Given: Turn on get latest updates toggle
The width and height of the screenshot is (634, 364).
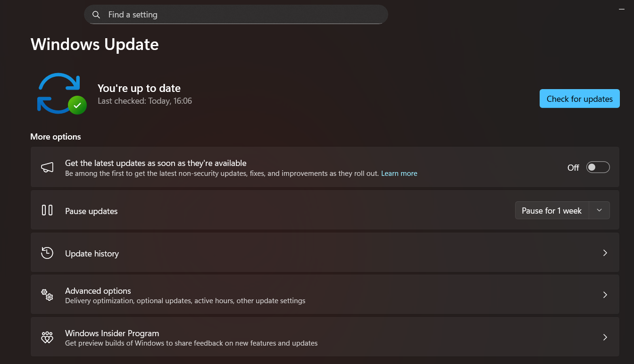Looking at the screenshot, I should point(598,167).
